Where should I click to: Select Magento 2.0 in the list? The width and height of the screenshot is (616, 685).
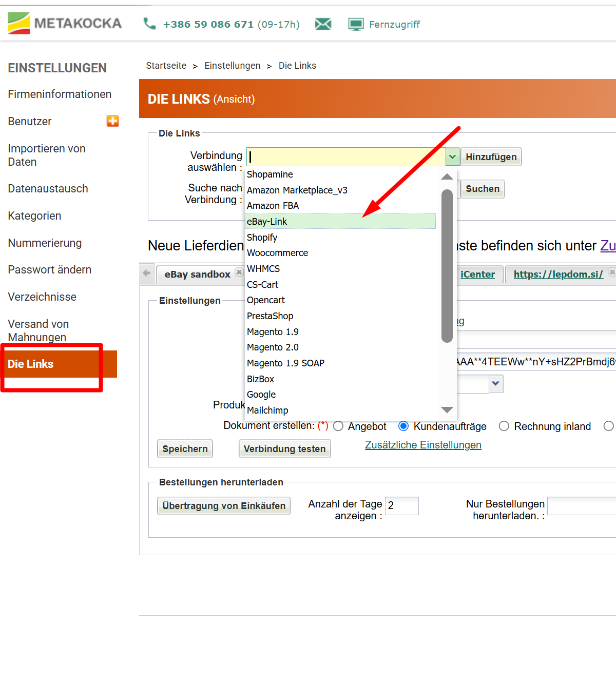(341, 347)
